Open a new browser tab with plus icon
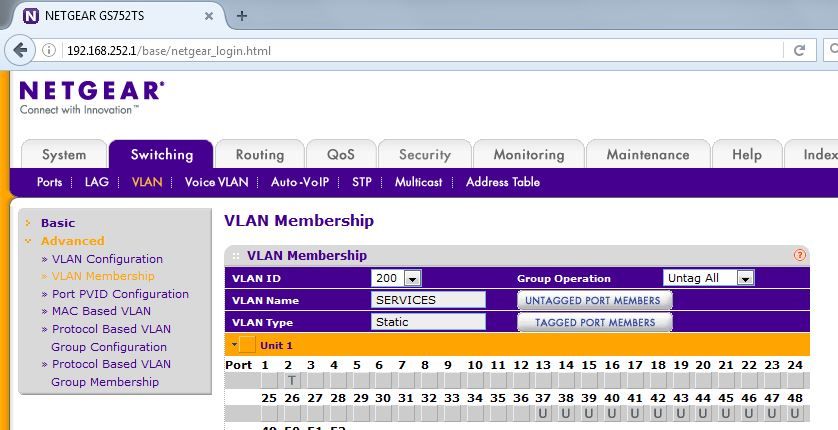 pyautogui.click(x=242, y=16)
